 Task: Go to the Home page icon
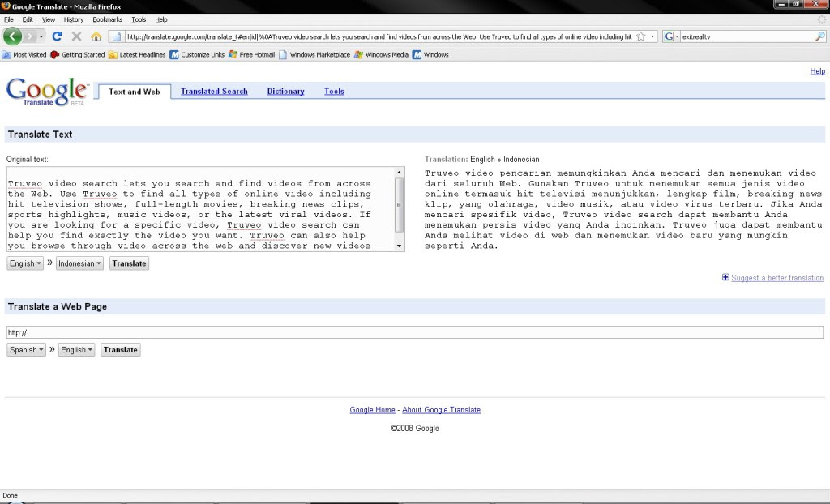pyautogui.click(x=96, y=36)
